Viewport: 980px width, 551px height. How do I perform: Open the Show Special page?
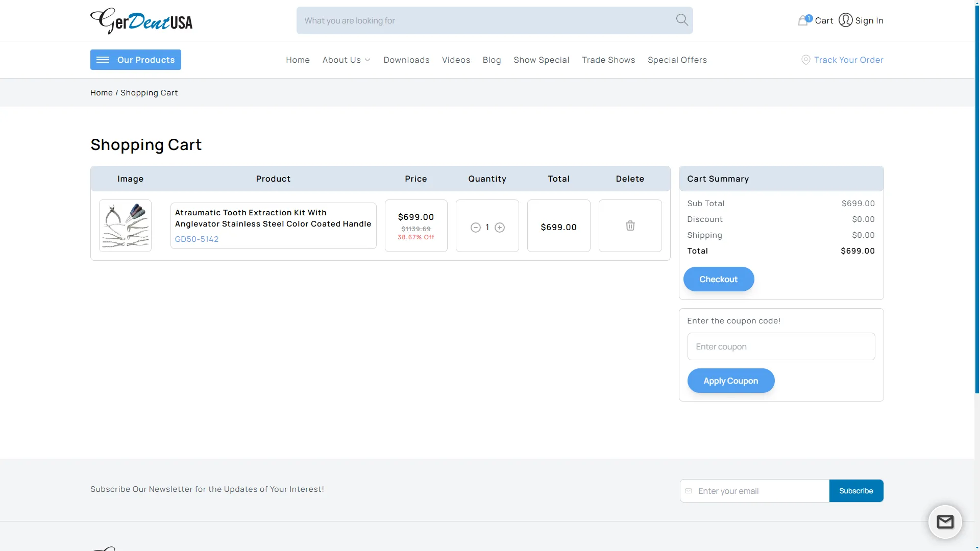541,60
